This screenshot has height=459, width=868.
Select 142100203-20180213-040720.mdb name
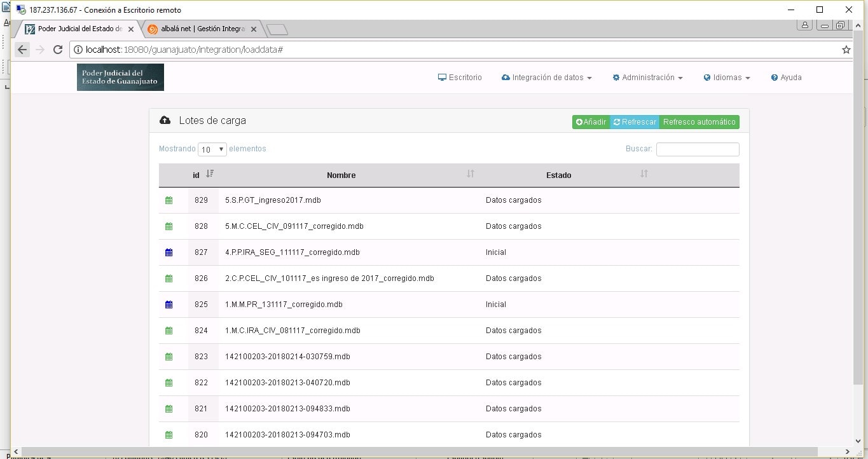pos(287,383)
